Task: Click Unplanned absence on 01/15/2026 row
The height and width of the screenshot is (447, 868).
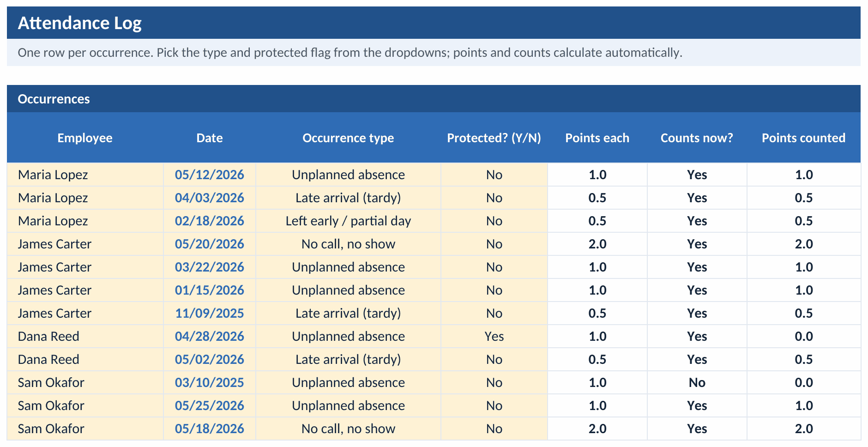Action: click(348, 290)
